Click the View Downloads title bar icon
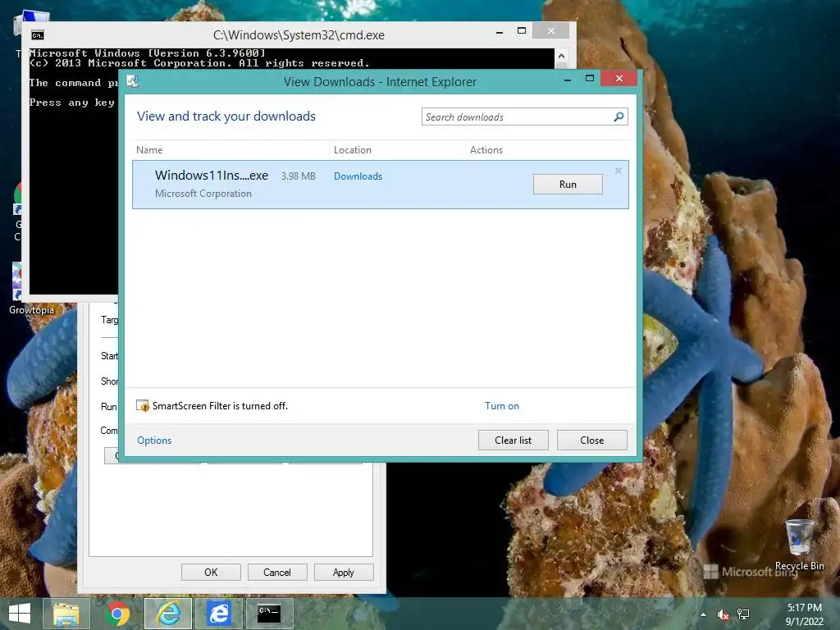The image size is (840, 630). click(133, 81)
